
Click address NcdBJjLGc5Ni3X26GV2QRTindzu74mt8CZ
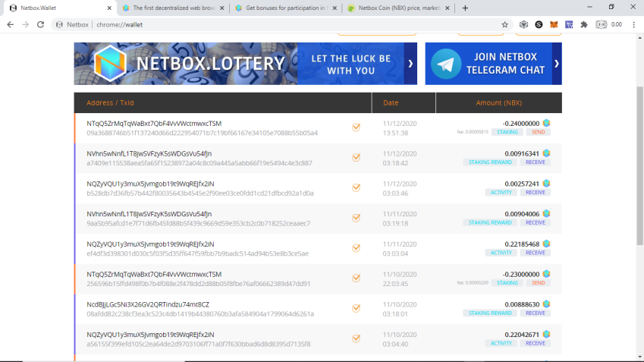(148, 304)
